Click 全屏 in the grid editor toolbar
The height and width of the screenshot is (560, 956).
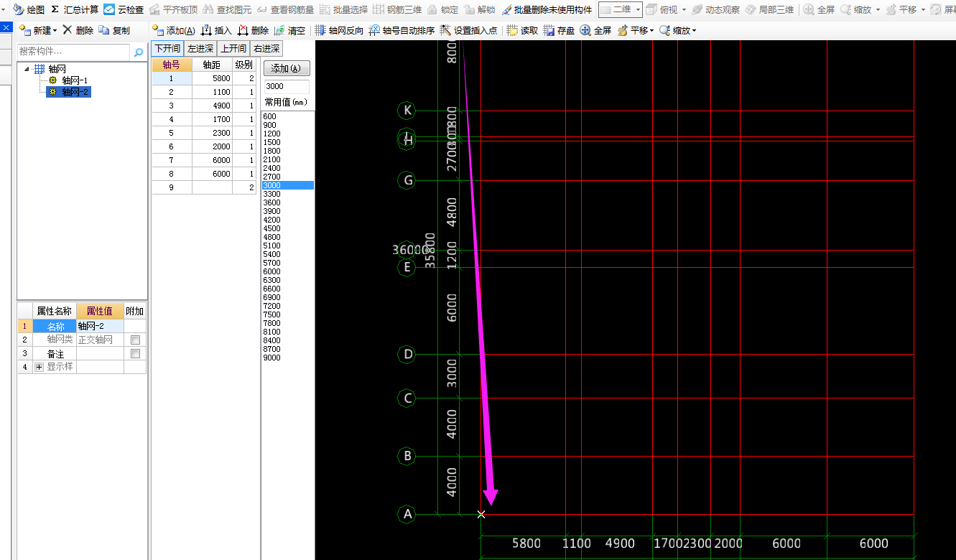[x=595, y=31]
